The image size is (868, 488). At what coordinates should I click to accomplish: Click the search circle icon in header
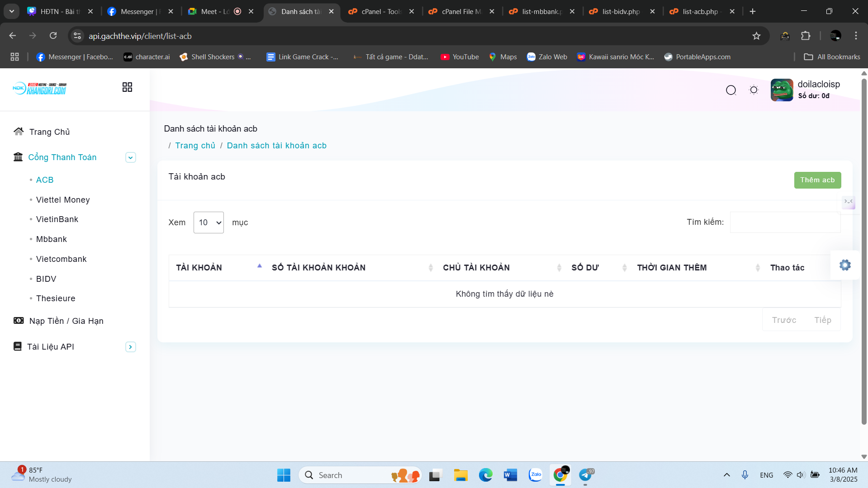pos(731,90)
